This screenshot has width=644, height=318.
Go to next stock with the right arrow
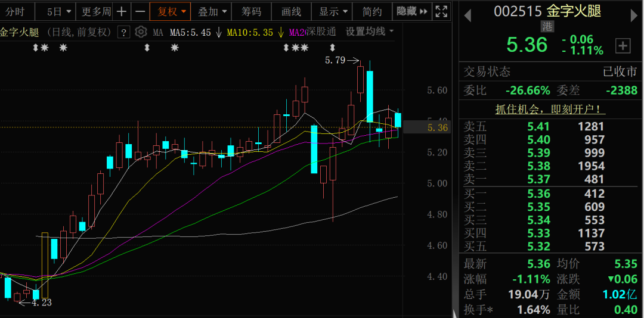(x=634, y=15)
